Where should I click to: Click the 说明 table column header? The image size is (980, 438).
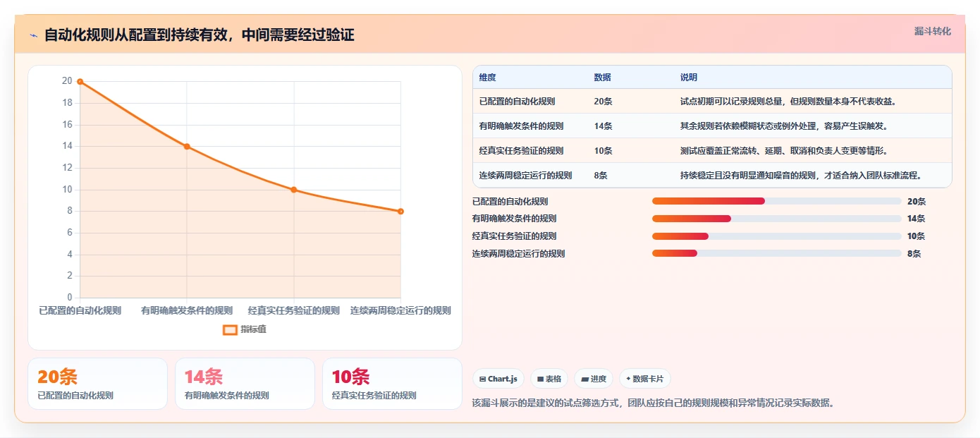[688, 78]
